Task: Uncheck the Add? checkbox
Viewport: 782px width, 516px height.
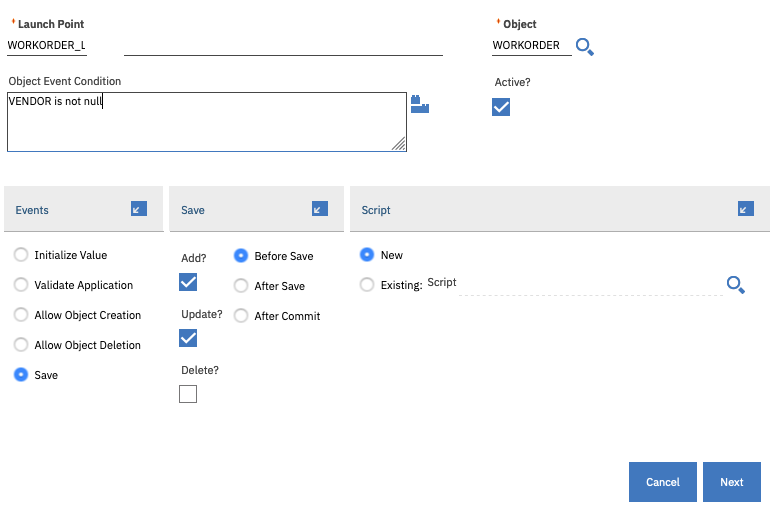Action: tap(188, 282)
